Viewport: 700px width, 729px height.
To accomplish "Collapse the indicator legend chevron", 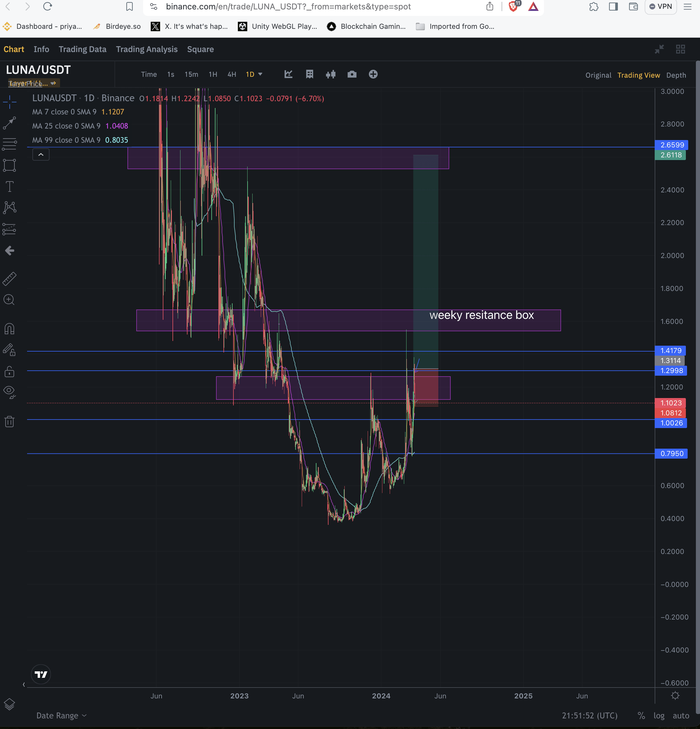I will click(41, 154).
